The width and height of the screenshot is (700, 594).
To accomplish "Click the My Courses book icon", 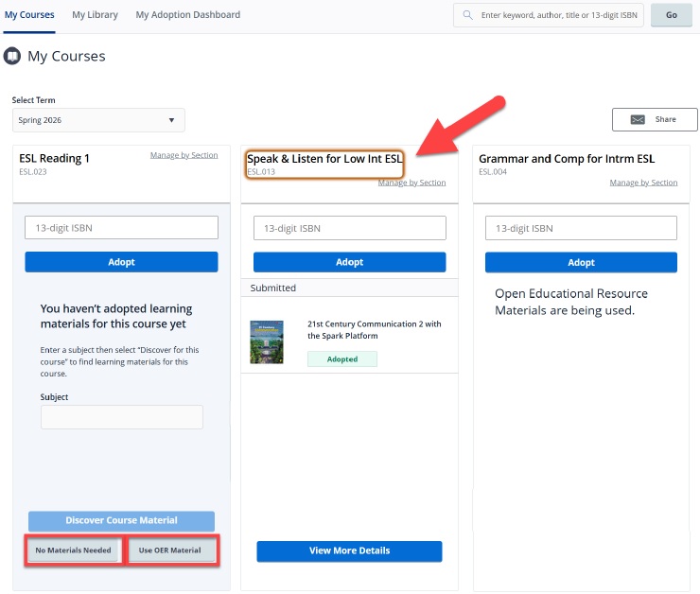I will (x=13, y=56).
